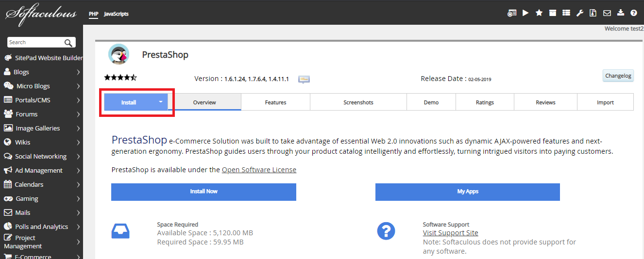
Task: Click the blue inbox space-required icon
Action: (x=120, y=231)
